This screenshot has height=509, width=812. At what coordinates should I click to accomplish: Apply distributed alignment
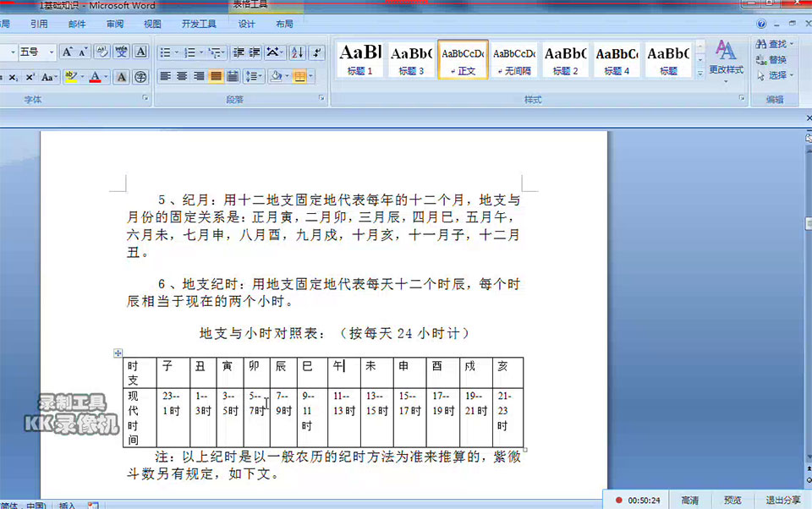233,77
